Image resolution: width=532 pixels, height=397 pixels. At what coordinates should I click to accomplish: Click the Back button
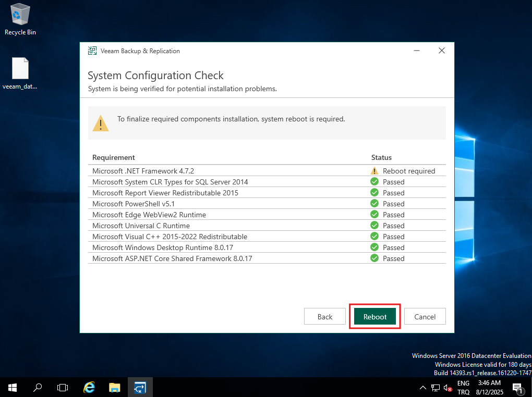(x=325, y=316)
